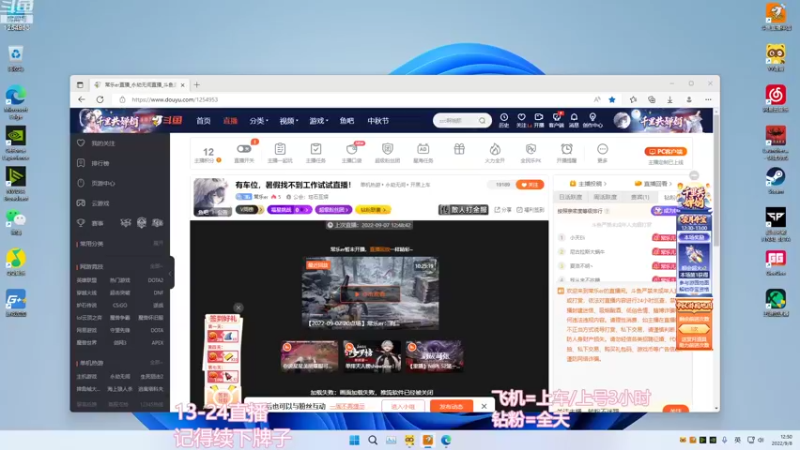Click the 敌人打全服 banner
The height and width of the screenshot is (450, 800).
click(x=463, y=209)
